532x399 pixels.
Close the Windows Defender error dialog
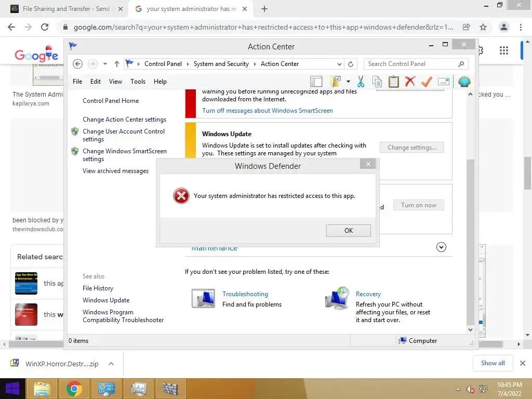click(368, 164)
